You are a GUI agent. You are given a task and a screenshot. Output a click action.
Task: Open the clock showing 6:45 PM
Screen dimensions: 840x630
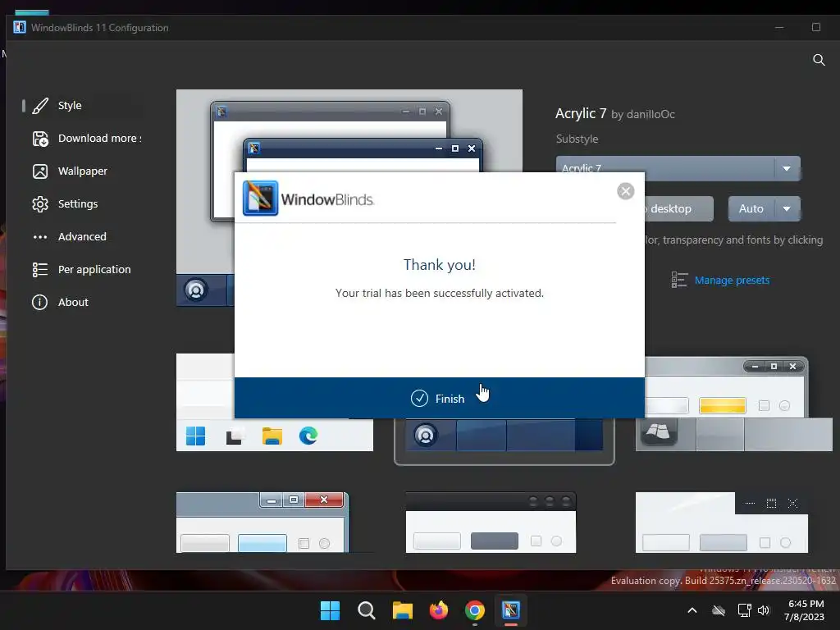coord(806,610)
